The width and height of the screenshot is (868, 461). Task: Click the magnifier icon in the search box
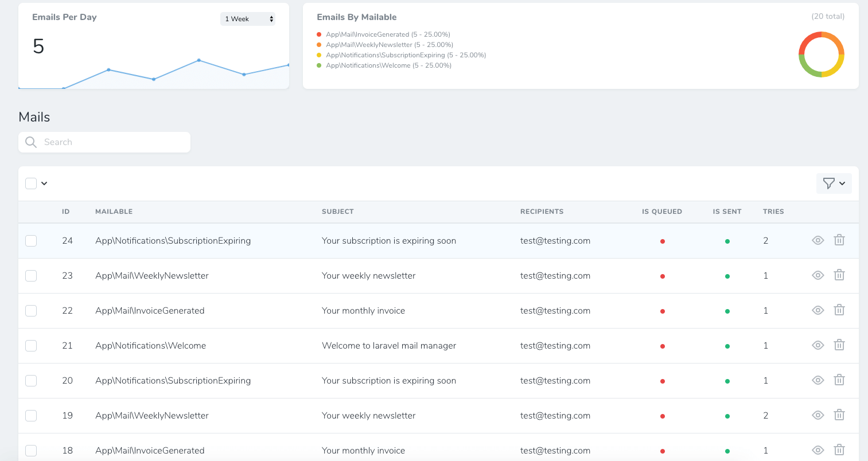(31, 142)
